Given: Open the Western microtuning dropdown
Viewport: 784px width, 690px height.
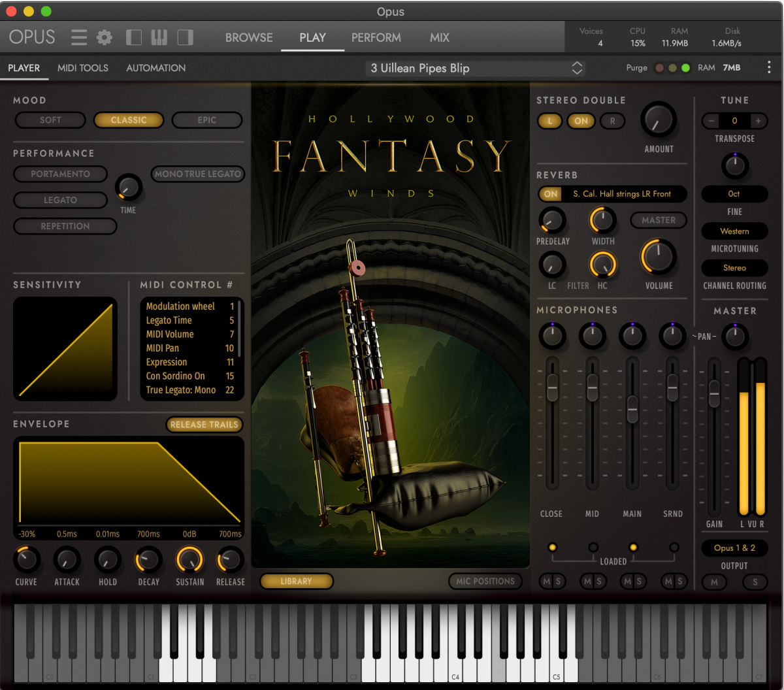Looking at the screenshot, I should (x=734, y=231).
